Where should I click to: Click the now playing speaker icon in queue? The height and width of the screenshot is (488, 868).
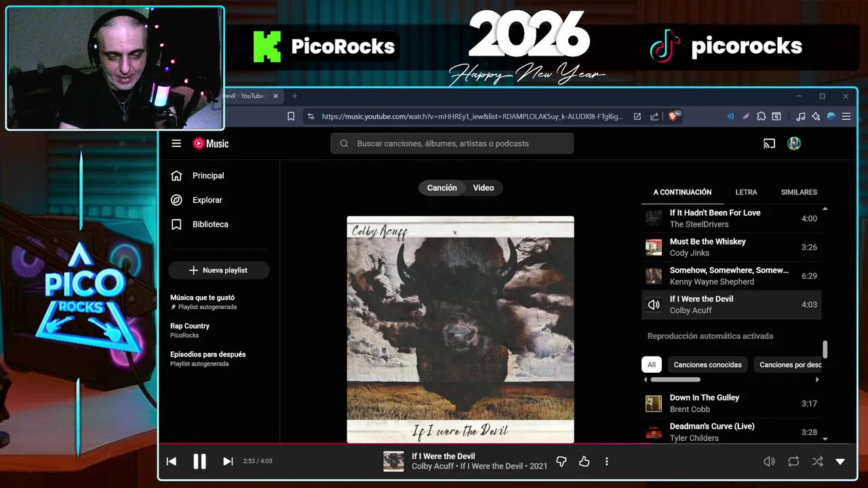[x=654, y=305]
